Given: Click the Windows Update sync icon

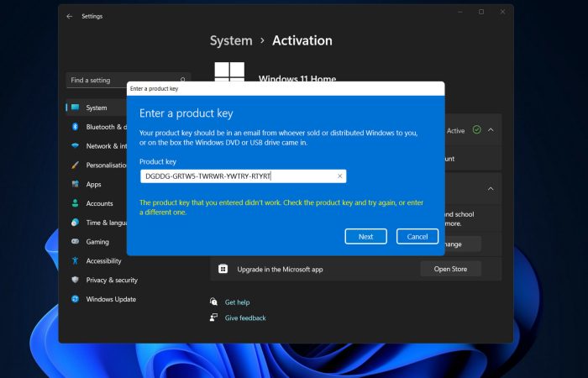Looking at the screenshot, I should [75, 299].
